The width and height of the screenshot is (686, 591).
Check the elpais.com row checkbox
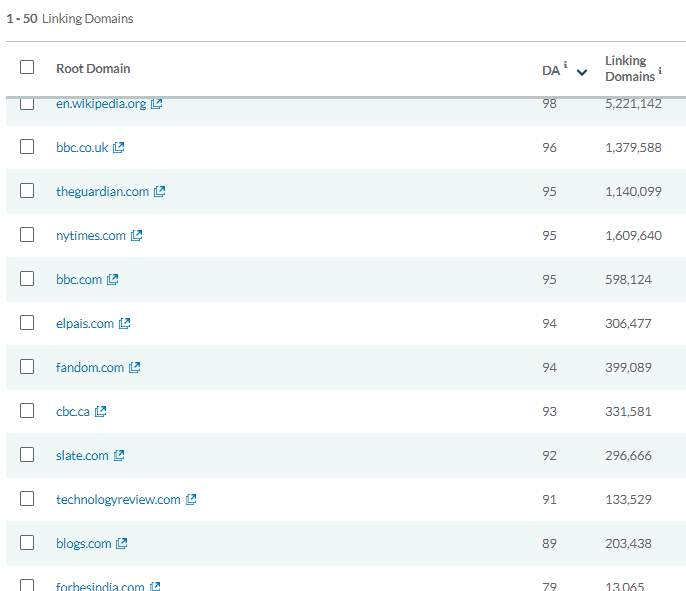pos(27,322)
